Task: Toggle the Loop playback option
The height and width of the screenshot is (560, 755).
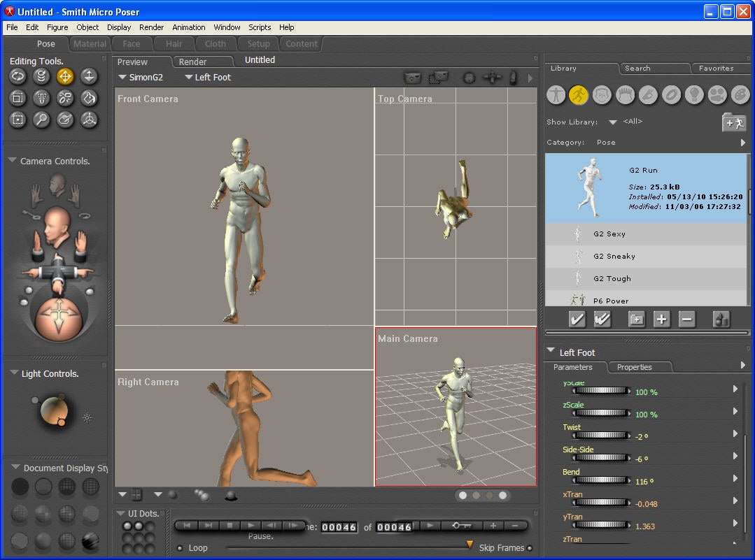Action: coord(180,548)
